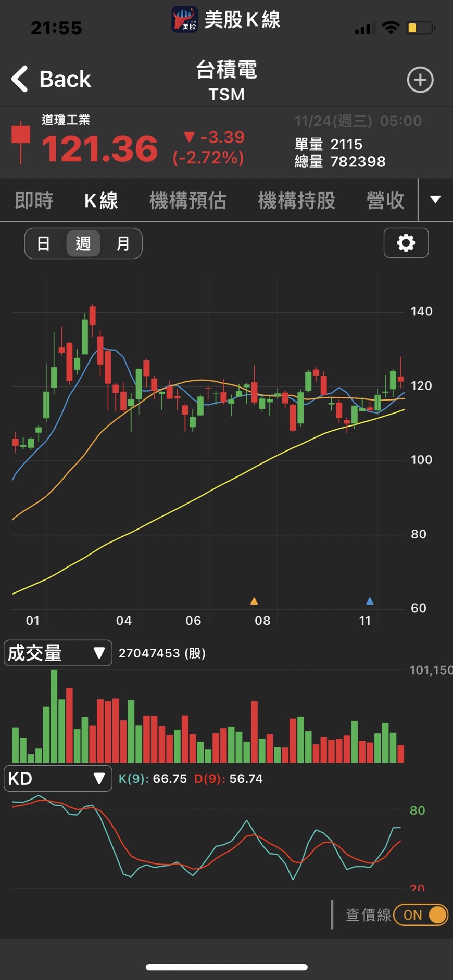Tap the battery status icon

[420, 28]
